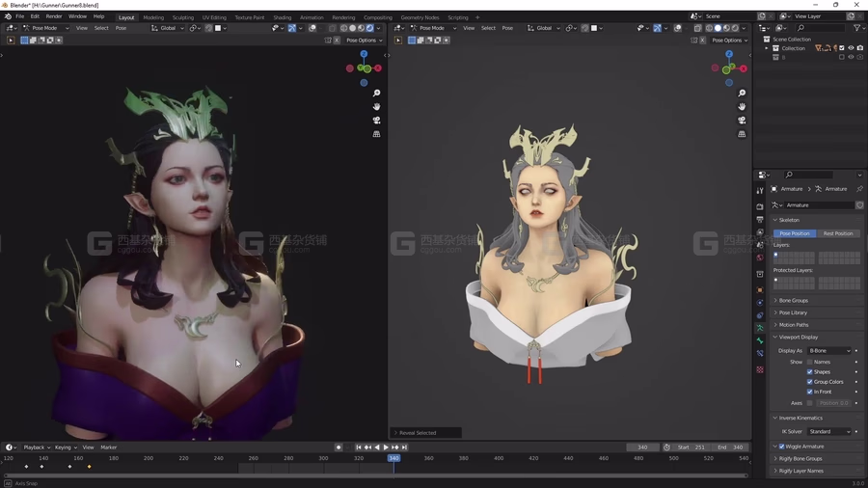Open Armature data properties tab icon

coord(760,328)
